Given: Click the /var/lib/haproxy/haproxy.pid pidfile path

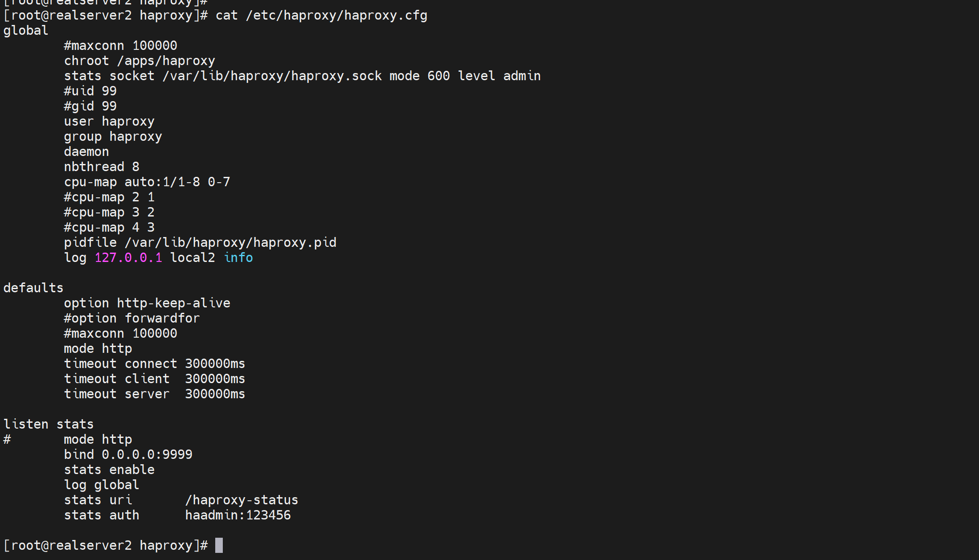Looking at the screenshot, I should point(230,242).
